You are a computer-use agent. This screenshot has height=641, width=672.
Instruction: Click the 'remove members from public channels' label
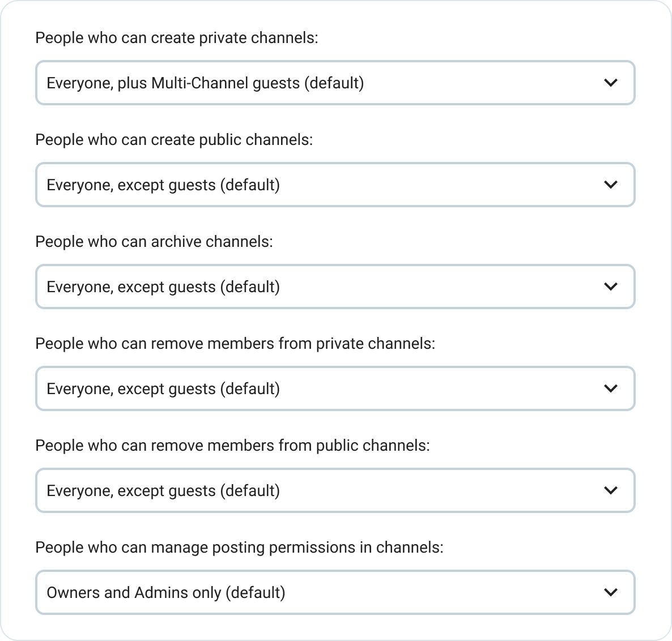(232, 446)
